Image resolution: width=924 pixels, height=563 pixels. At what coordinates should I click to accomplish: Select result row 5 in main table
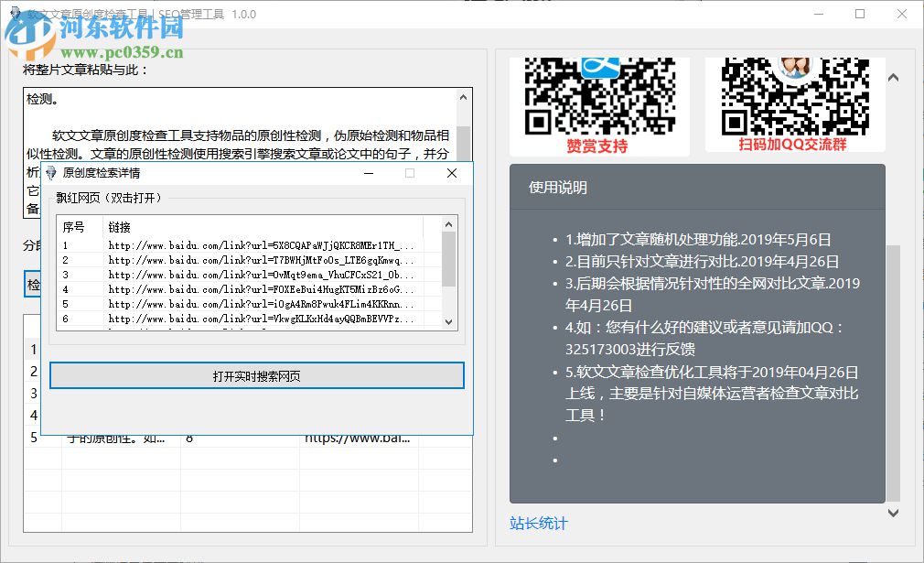[x=248, y=438]
